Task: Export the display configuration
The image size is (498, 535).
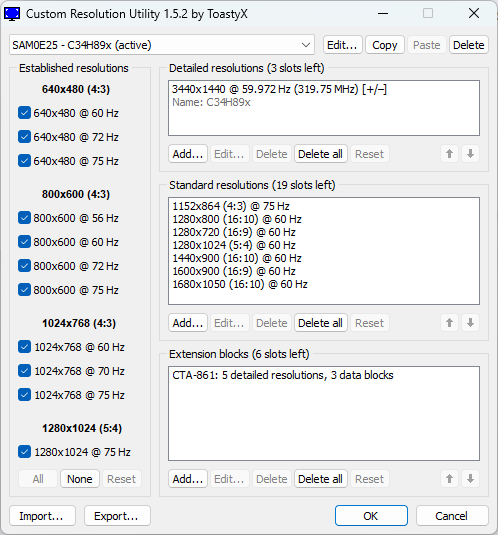Action: 117,516
